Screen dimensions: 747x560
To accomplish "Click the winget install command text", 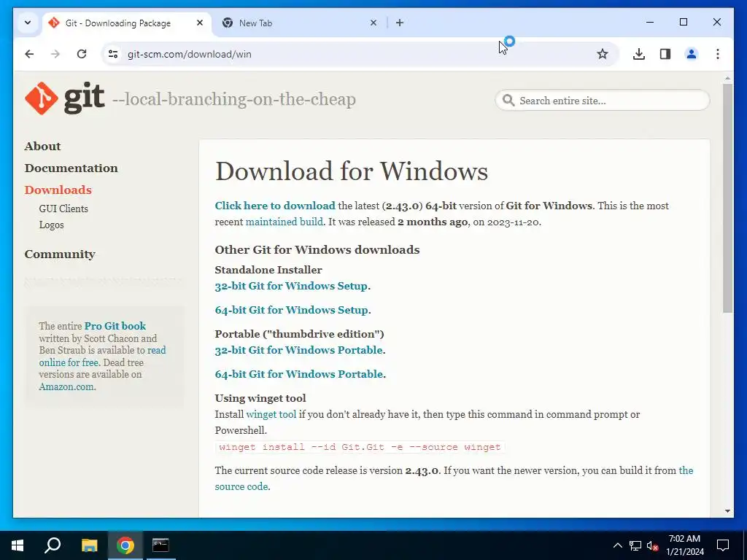I will (360, 447).
